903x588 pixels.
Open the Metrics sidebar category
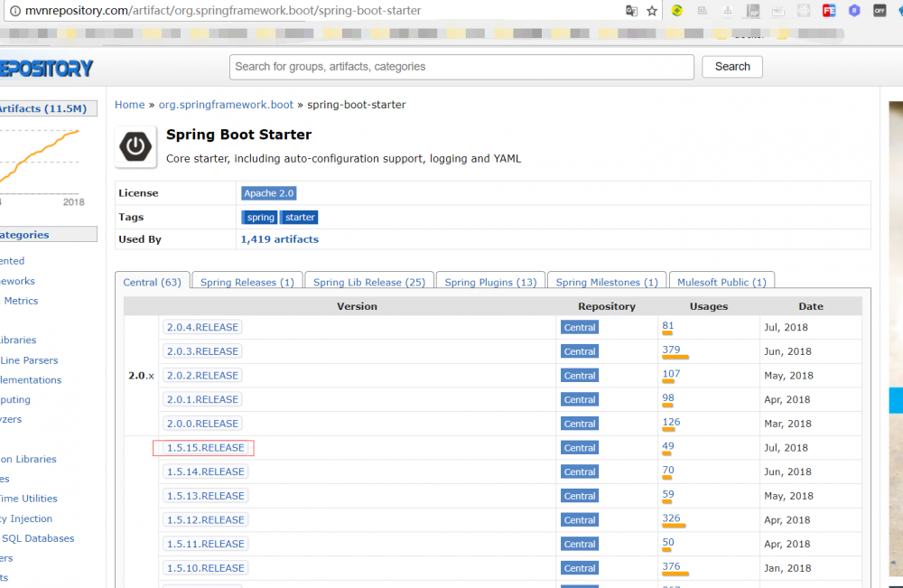tap(21, 301)
